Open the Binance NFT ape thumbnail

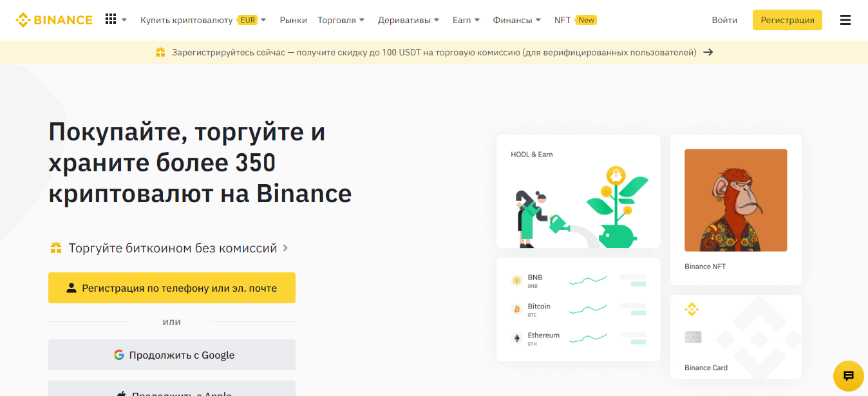(735, 200)
